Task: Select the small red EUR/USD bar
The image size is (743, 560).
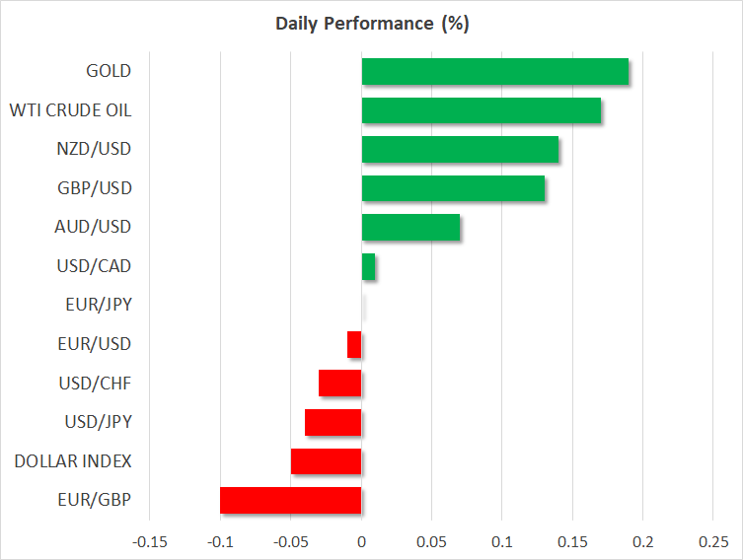Action: click(x=355, y=344)
